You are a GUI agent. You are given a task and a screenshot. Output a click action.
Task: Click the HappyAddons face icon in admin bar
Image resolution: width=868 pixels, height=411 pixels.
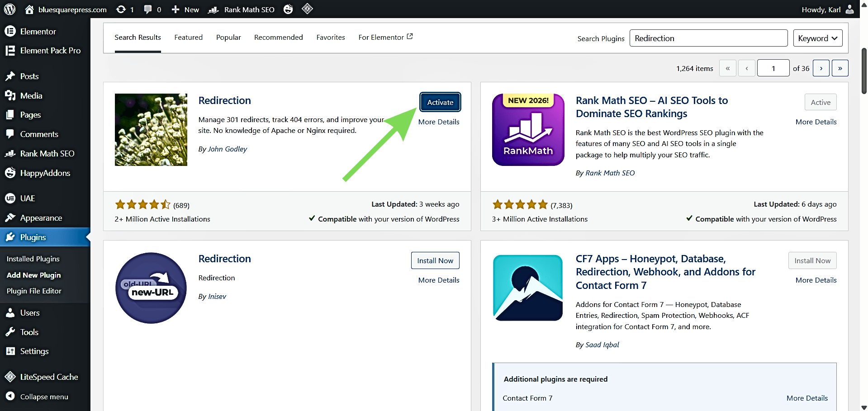point(288,9)
